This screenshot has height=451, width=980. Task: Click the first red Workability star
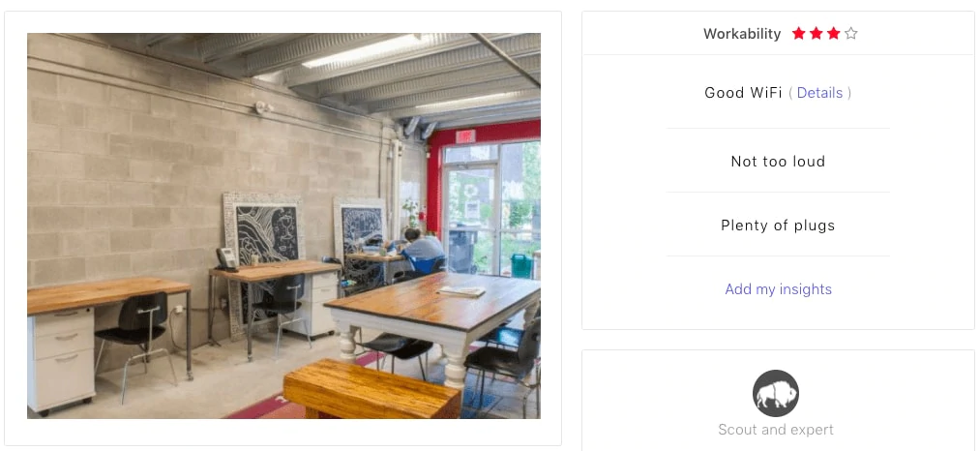tap(799, 33)
